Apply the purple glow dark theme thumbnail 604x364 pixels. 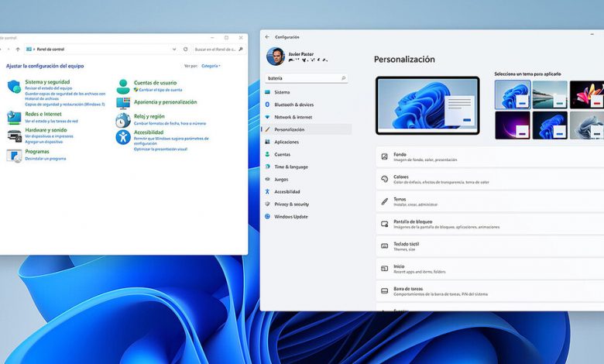point(513,125)
